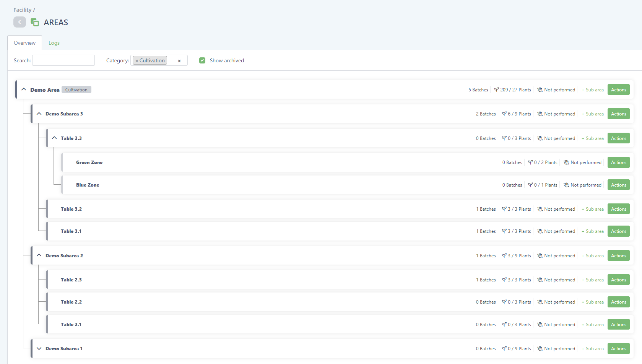Screen dimensions: 642x364
Task: Click the back arrow button beside AREAS
Action: tap(20, 22)
